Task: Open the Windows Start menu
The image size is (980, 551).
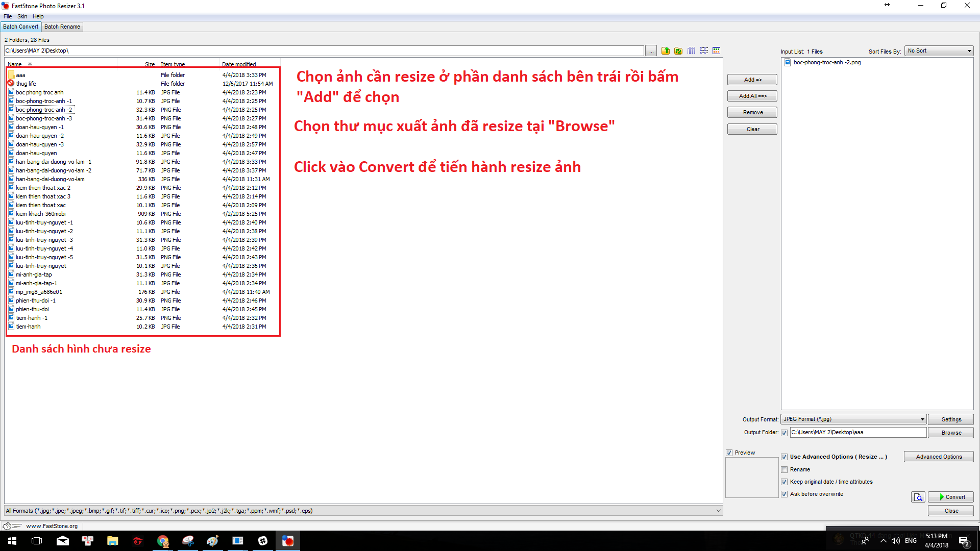Action: click(12, 541)
